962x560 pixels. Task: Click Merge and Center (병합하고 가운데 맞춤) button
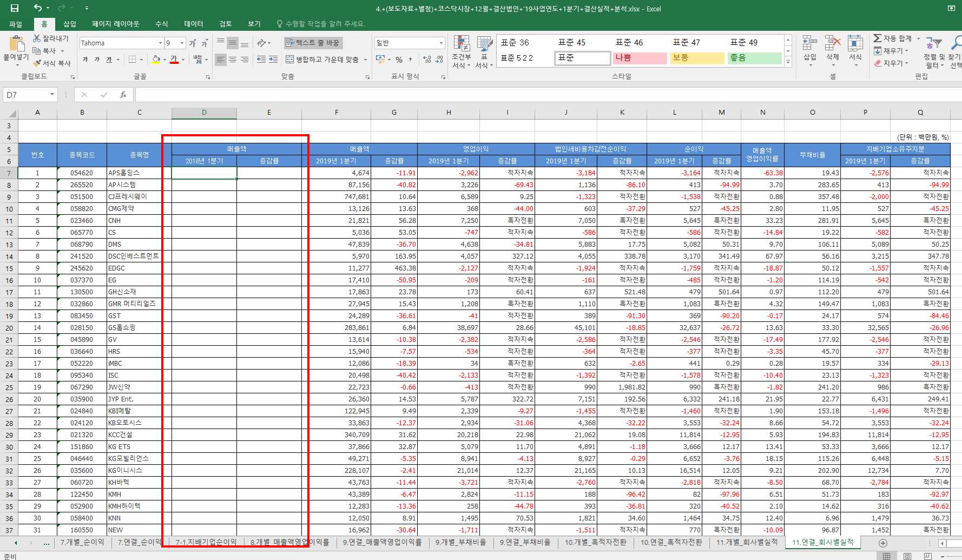[322, 60]
